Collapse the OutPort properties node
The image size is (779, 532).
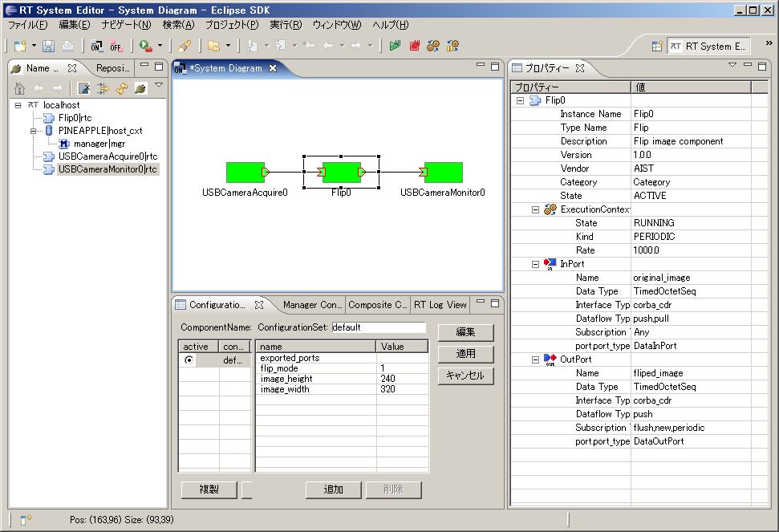(x=535, y=359)
